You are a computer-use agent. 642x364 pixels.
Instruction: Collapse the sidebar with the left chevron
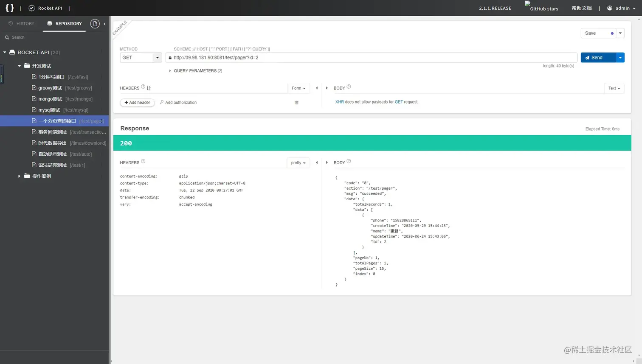(x=104, y=24)
